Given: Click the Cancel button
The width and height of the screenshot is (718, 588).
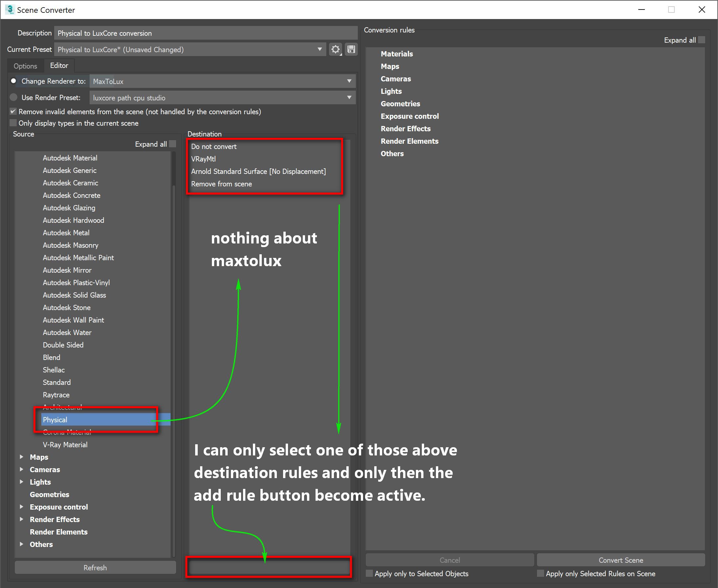Looking at the screenshot, I should pos(450,560).
